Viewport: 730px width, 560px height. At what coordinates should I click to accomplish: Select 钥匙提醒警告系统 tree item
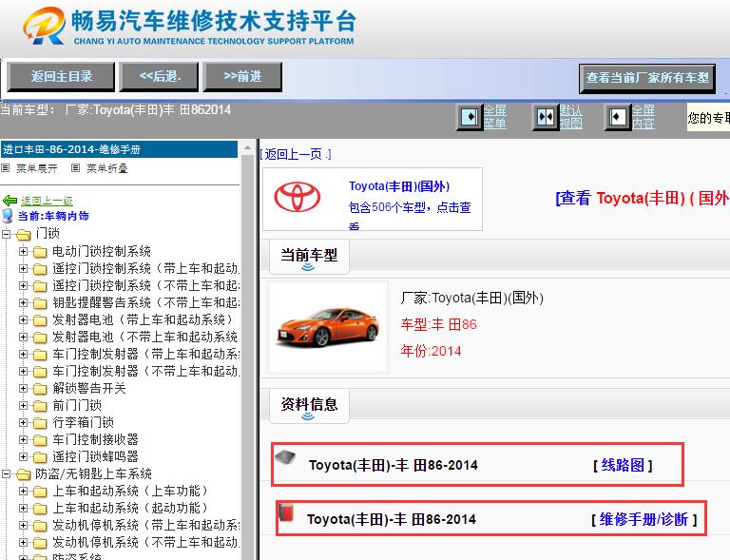click(145, 303)
